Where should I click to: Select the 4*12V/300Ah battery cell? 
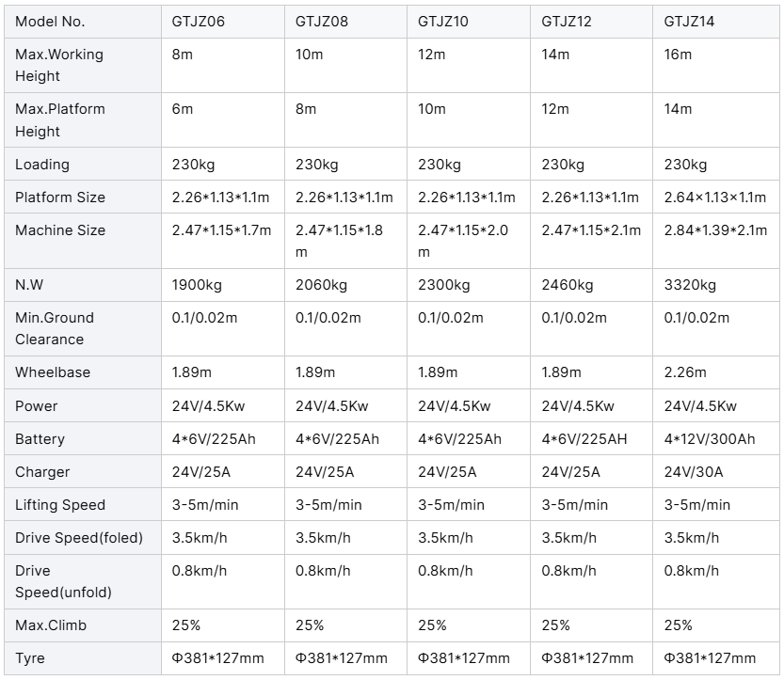(x=709, y=439)
